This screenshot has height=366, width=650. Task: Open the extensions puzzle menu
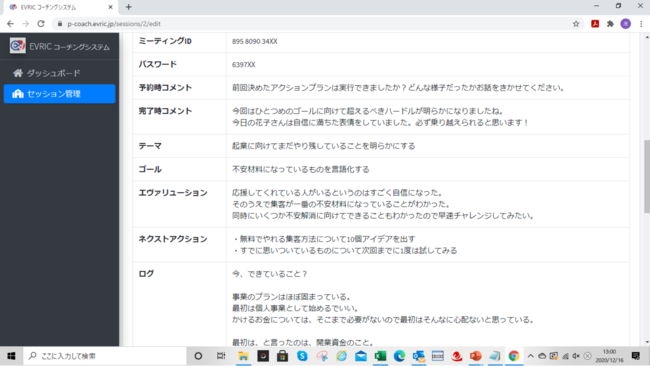(610, 24)
